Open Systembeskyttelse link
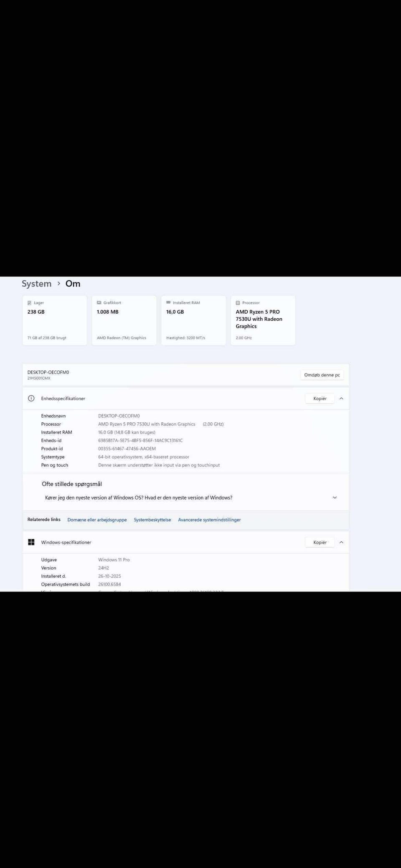 click(x=152, y=520)
